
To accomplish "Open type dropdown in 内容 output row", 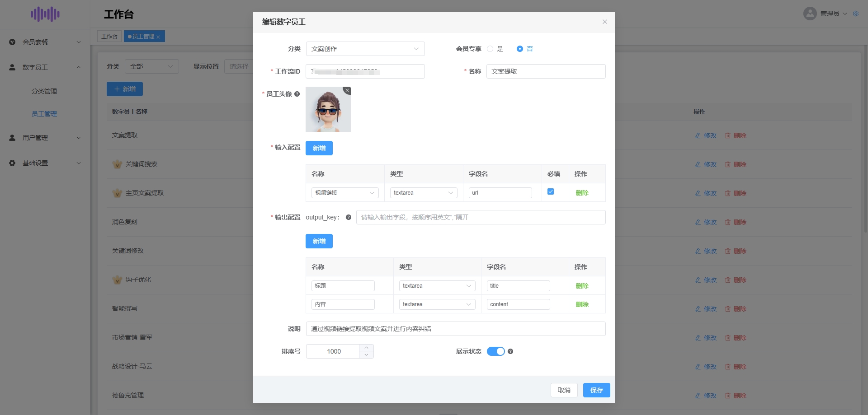I will point(437,304).
